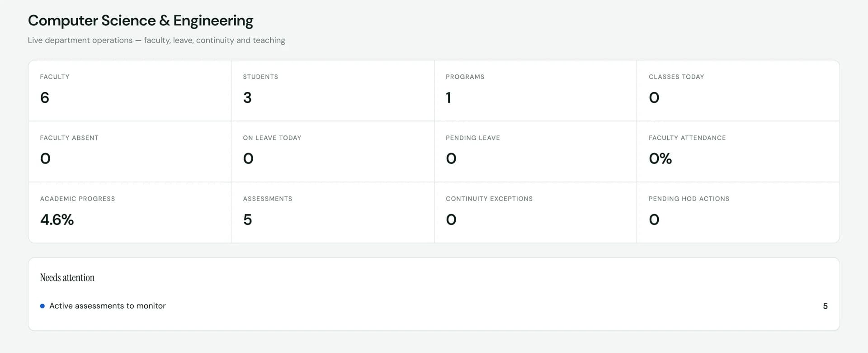Click the Needs attention heading

[67, 277]
